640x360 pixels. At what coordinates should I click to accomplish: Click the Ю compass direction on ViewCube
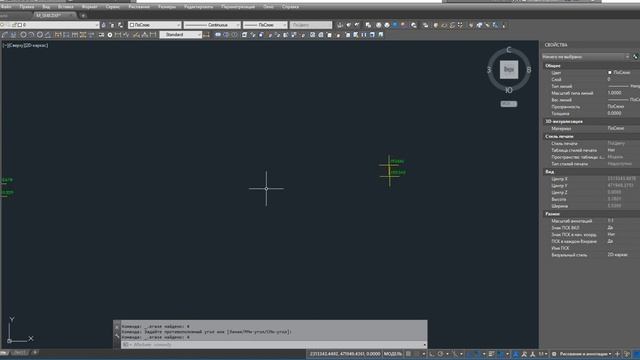[509, 90]
